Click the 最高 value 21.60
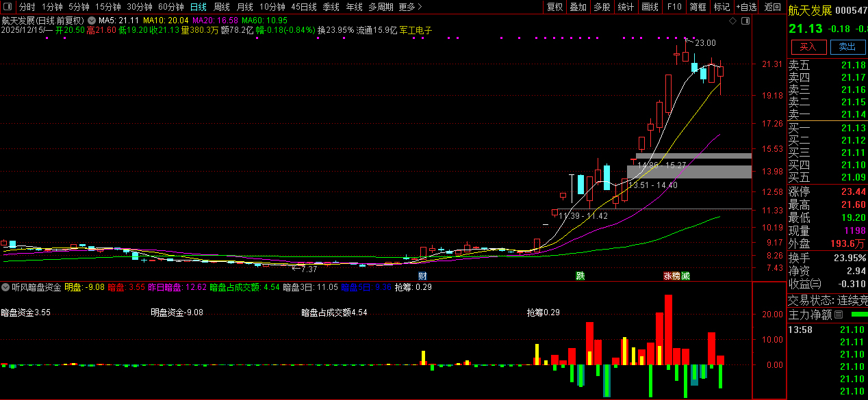This screenshot has height=400, width=868. pyautogui.click(x=854, y=204)
